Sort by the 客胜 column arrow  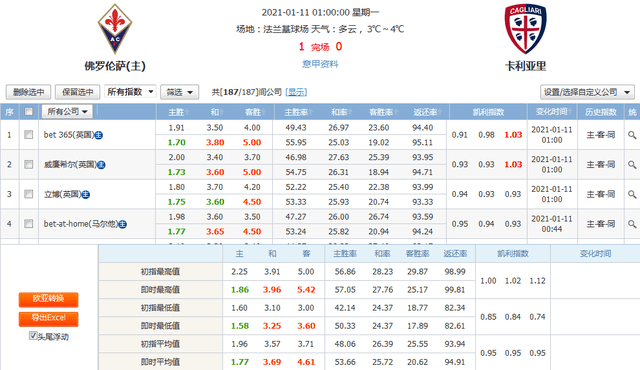point(263,112)
